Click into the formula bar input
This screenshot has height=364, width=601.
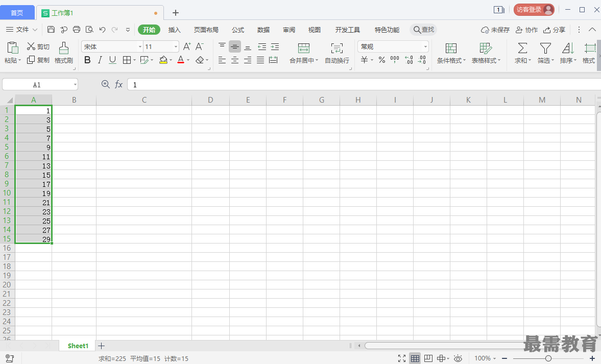364,84
